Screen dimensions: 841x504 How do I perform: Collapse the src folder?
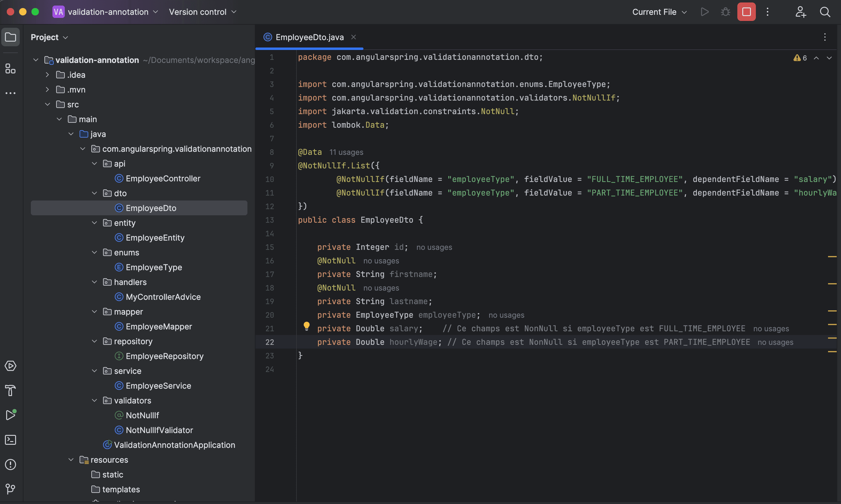pos(48,104)
